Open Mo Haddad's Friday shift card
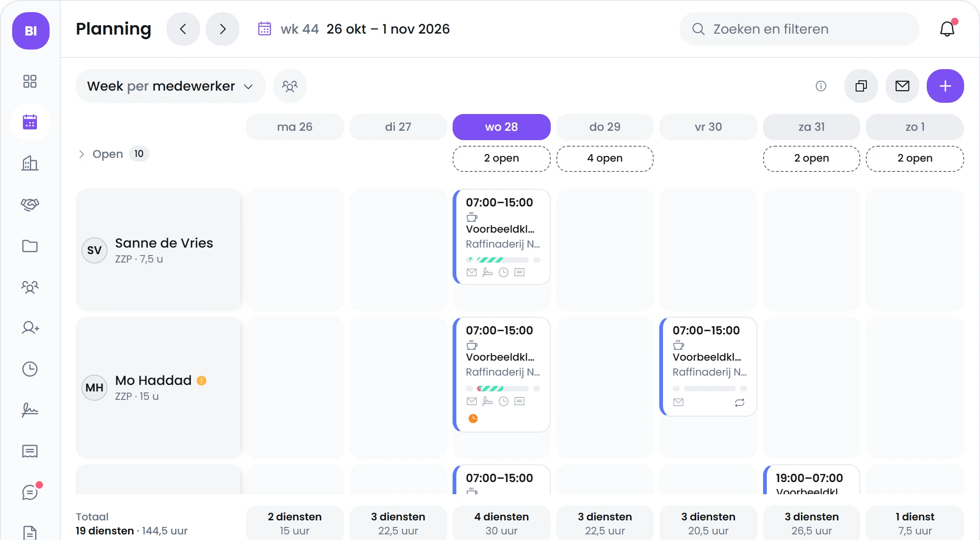Viewport: 980px width, 540px height. pyautogui.click(x=708, y=367)
